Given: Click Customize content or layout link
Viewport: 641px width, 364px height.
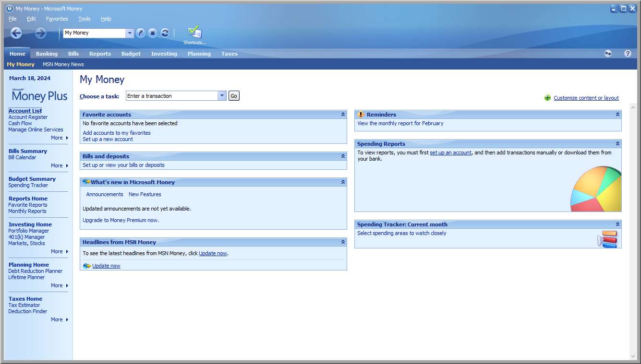Looking at the screenshot, I should coord(586,98).
